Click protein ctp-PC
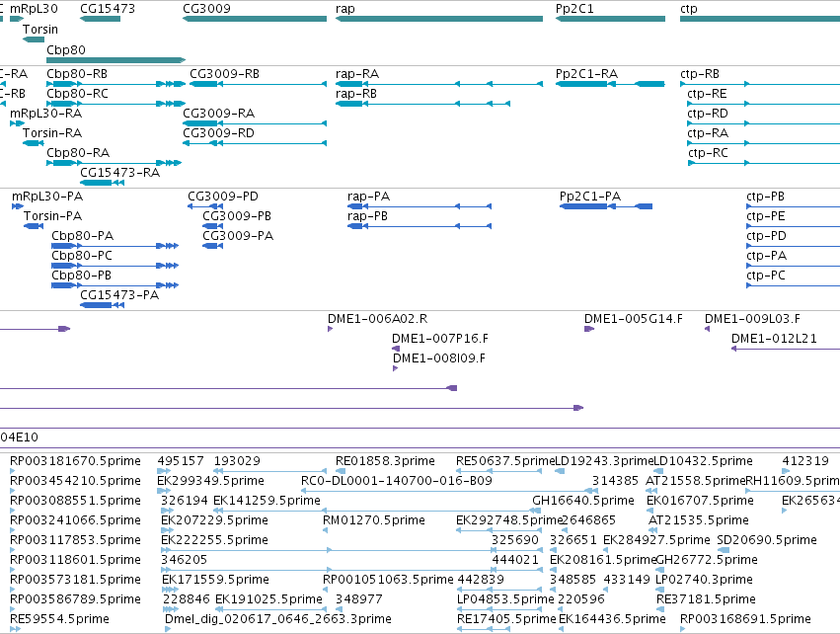The image size is (840, 634). (793, 285)
